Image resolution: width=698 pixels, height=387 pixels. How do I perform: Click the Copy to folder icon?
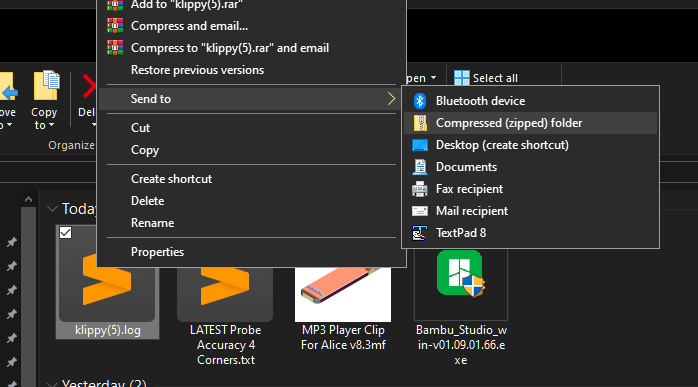click(x=46, y=86)
